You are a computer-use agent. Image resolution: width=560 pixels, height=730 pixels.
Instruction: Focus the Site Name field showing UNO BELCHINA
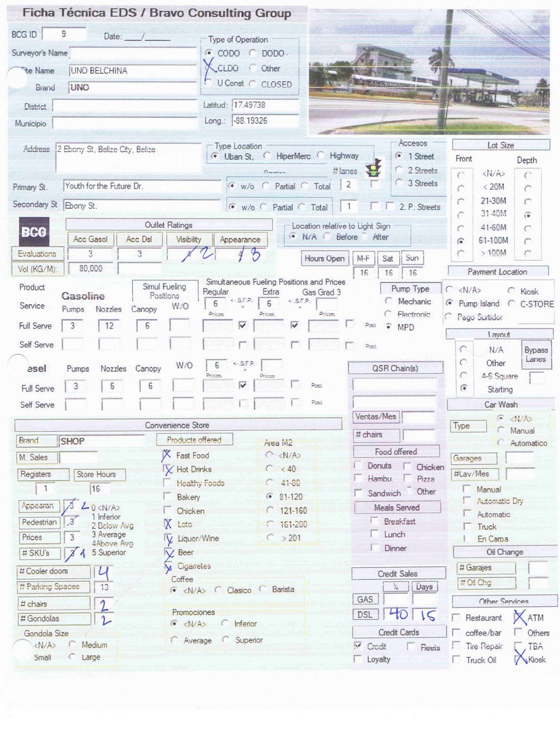click(133, 71)
